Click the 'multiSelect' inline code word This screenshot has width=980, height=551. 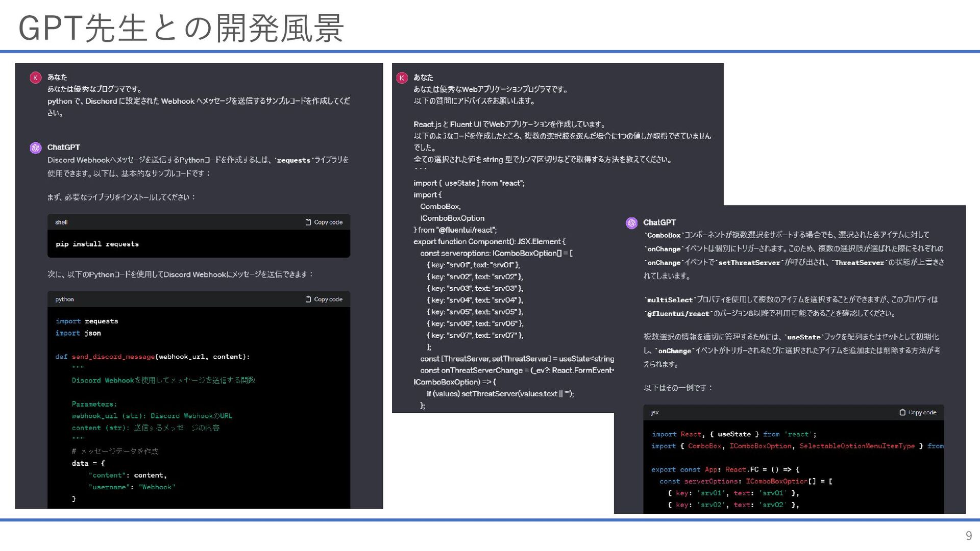(x=670, y=300)
